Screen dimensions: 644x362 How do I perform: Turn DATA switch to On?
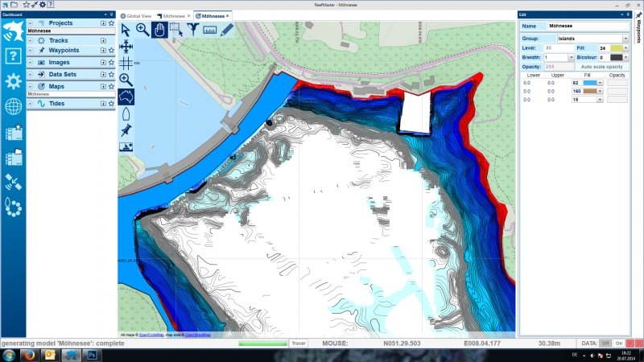618,343
